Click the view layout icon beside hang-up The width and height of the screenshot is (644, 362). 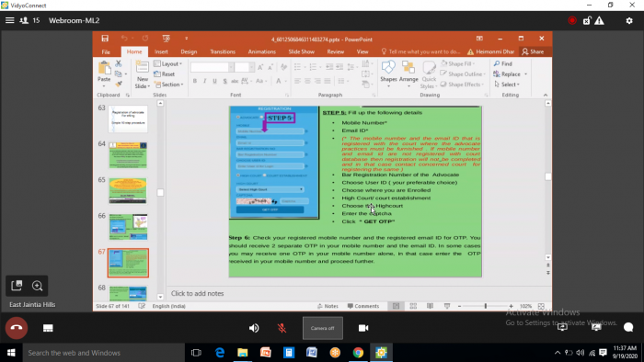(x=48, y=328)
